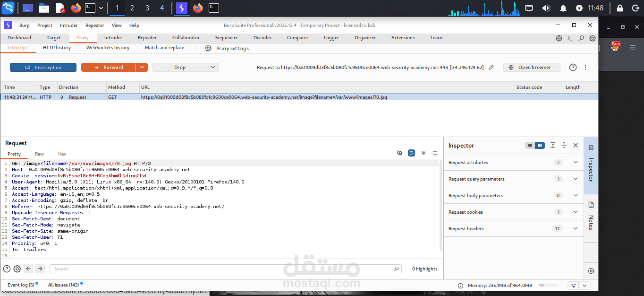Open the WebSockets history sub-tab
Viewport: 644px width, 296px height.
(108, 48)
